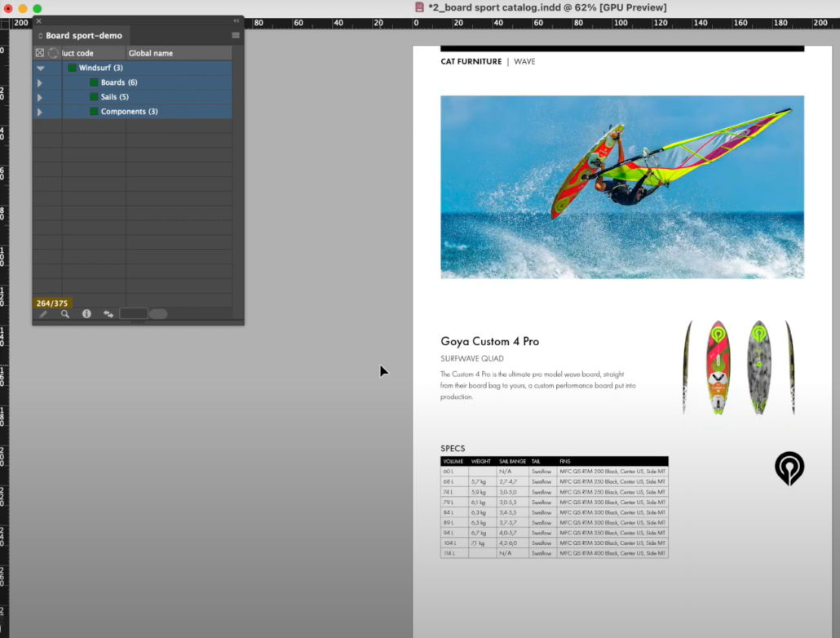
Task: Collapse the Windsurf (3) tree node
Action: pyautogui.click(x=40, y=68)
